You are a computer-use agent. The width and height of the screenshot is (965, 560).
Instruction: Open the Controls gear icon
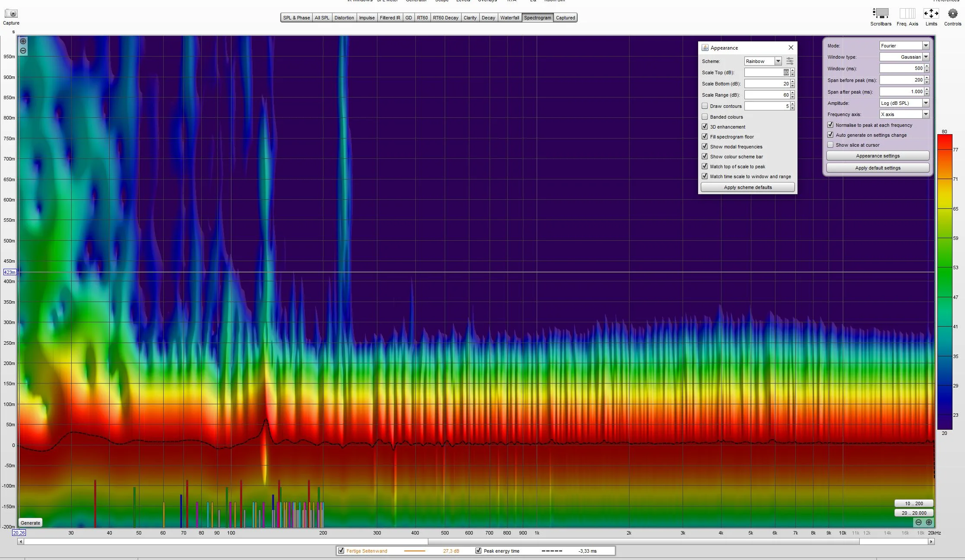click(x=952, y=13)
